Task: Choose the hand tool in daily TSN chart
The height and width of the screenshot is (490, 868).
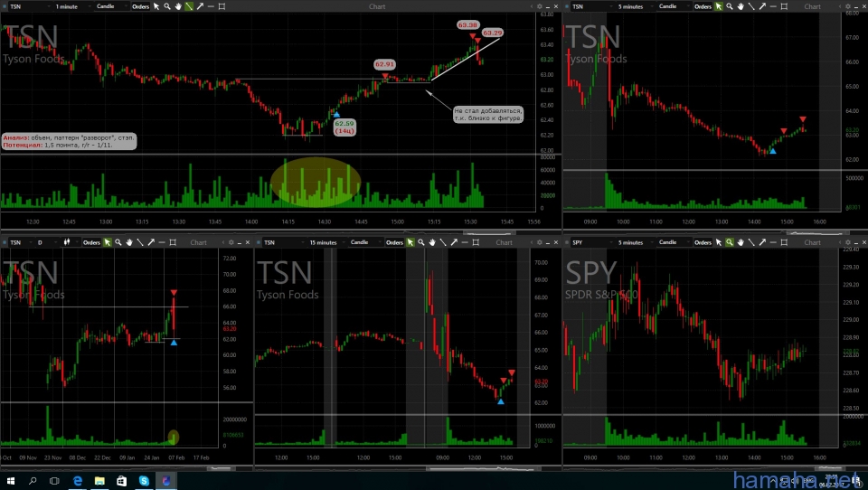Action: (x=129, y=242)
